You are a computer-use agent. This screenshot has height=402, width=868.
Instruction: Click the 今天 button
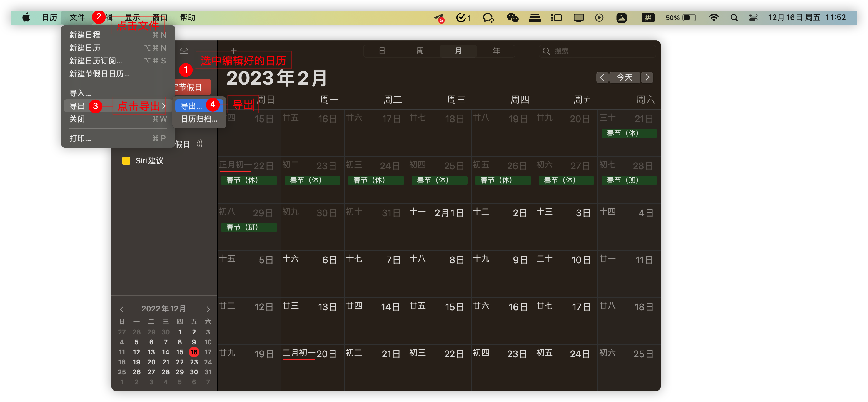(624, 78)
